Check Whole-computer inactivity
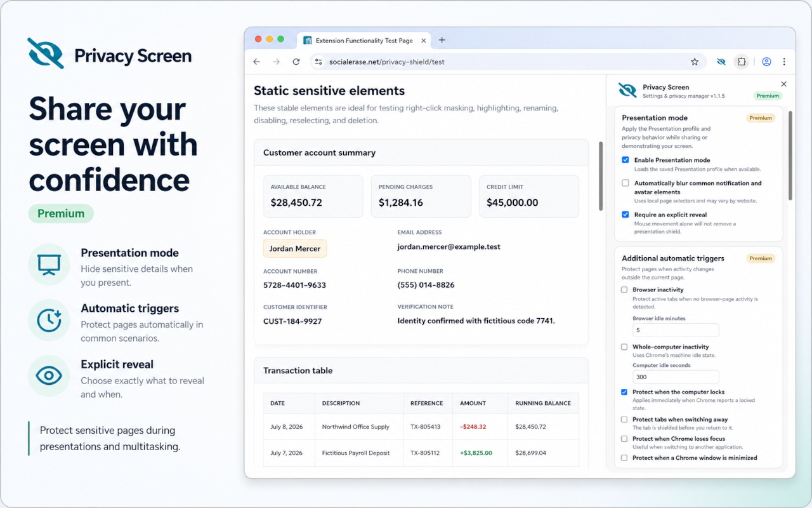Image resolution: width=812 pixels, height=508 pixels. pyautogui.click(x=624, y=347)
